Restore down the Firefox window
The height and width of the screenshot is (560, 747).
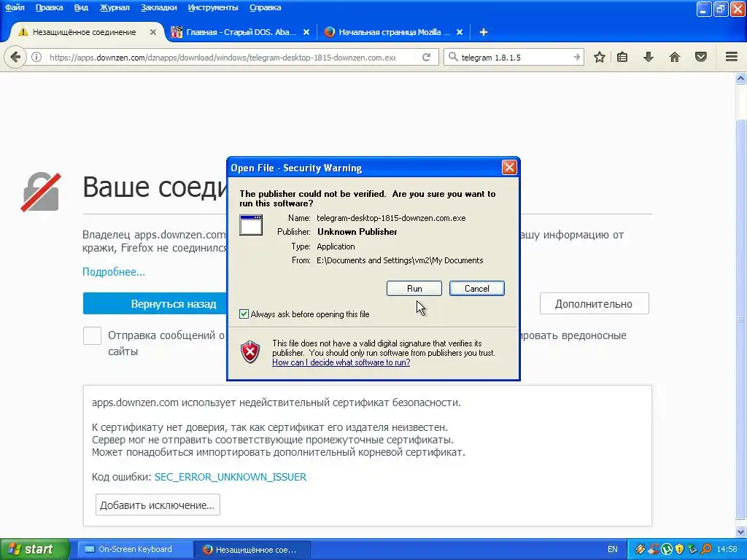(x=721, y=9)
